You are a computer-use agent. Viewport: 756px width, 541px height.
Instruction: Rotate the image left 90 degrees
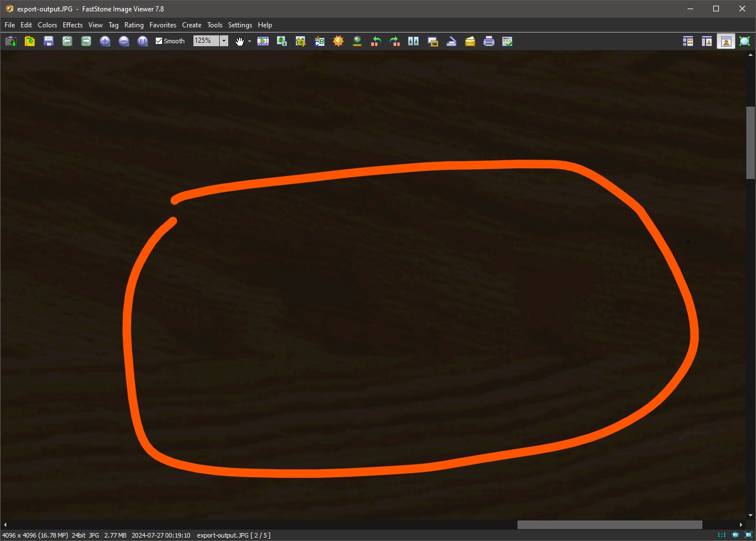(375, 41)
